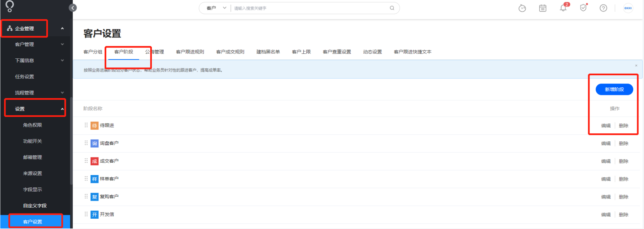Switch to 动态设置 tab
Viewport: 644px width, 229px height.
tap(372, 52)
